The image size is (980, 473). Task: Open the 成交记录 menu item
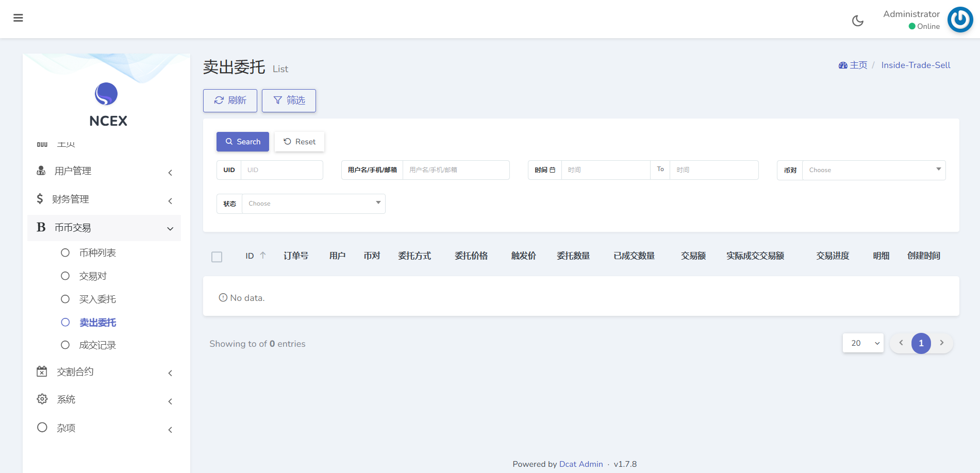[x=97, y=345]
